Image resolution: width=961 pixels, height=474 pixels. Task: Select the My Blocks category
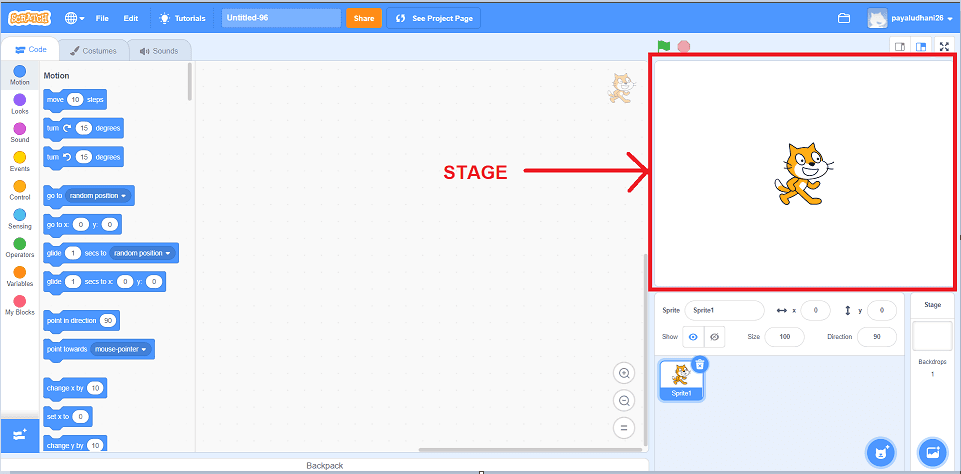tap(20, 305)
